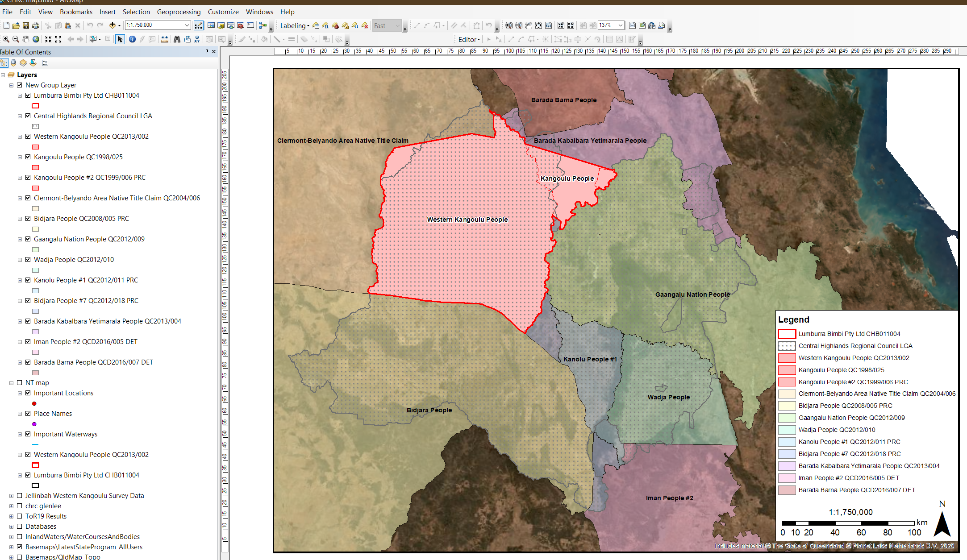Collapse the Kangoulu People QC1998/025 layer entry
The image size is (967, 560).
click(x=20, y=157)
